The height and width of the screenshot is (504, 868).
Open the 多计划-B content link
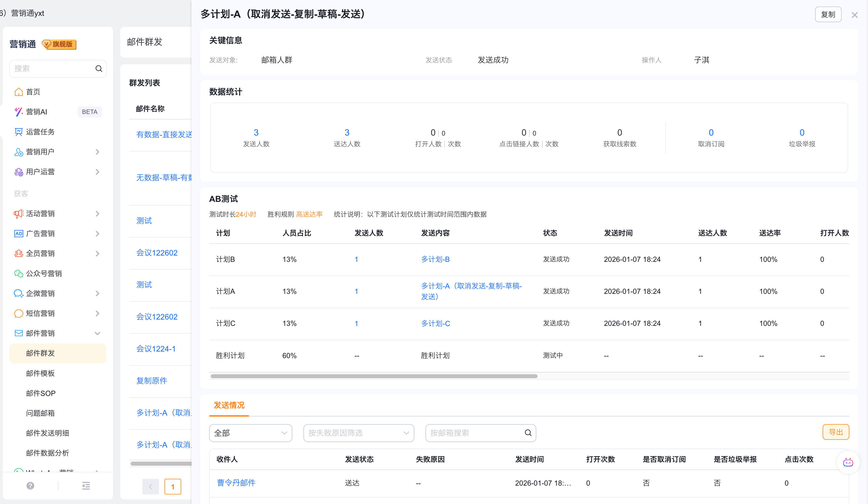point(435,259)
